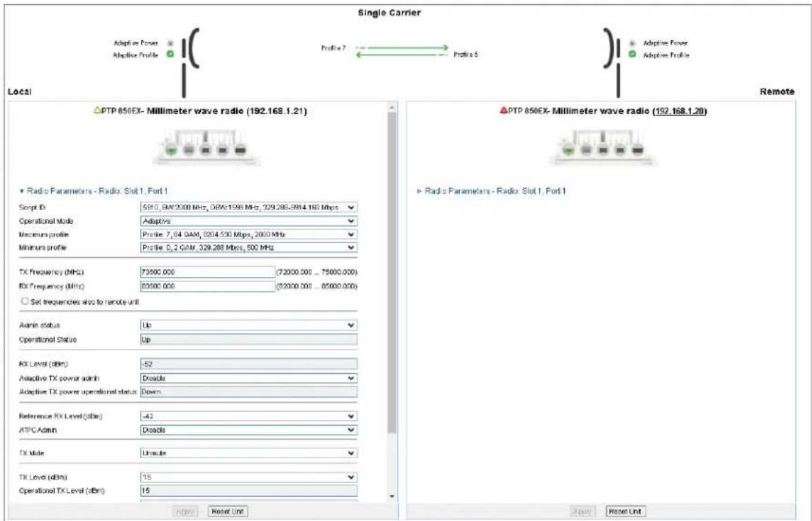Open the Maximum profile dropdown
This screenshot has width=812, height=521.
point(249,234)
